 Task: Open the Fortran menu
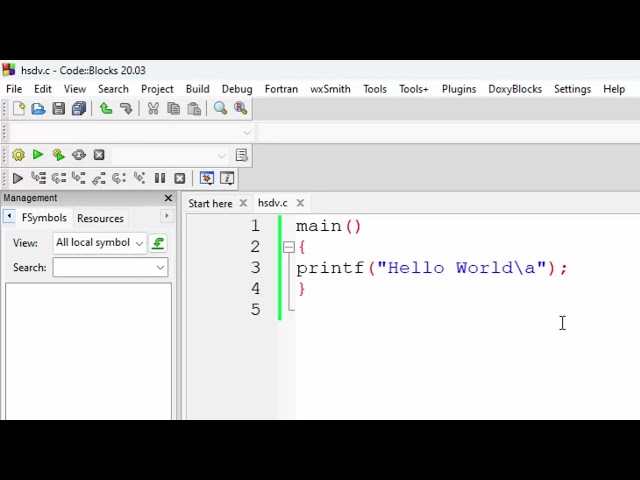tap(281, 89)
